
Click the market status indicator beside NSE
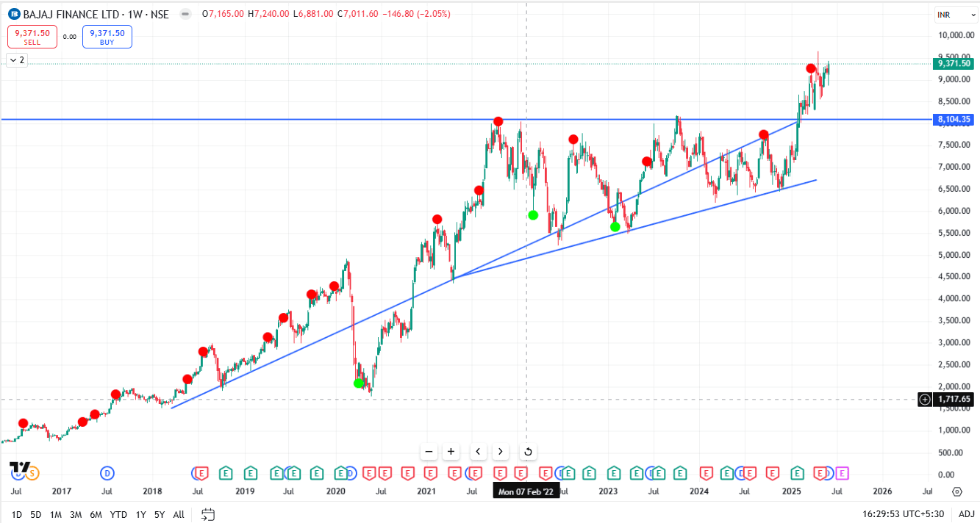tap(185, 14)
